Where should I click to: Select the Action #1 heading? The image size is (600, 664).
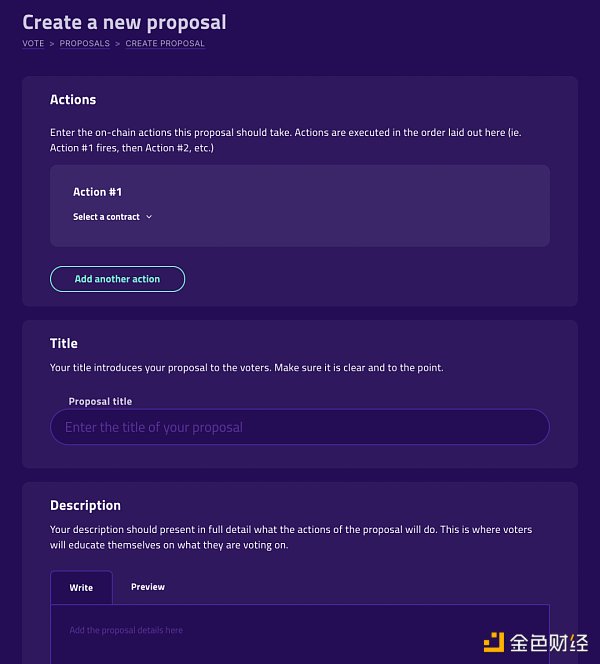[x=97, y=192]
